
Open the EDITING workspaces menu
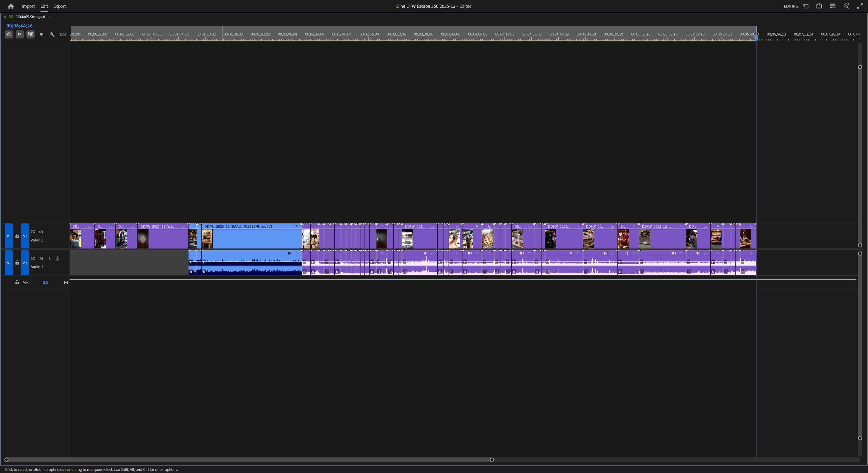(x=791, y=6)
